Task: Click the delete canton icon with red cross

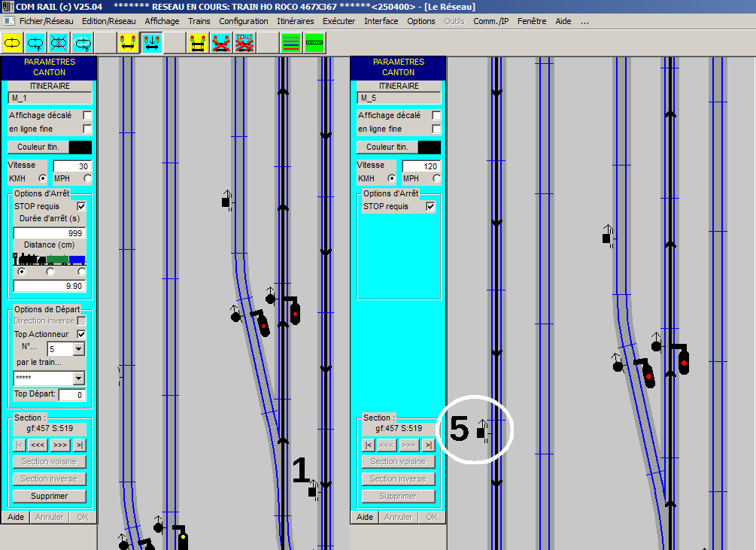Action: [x=221, y=43]
